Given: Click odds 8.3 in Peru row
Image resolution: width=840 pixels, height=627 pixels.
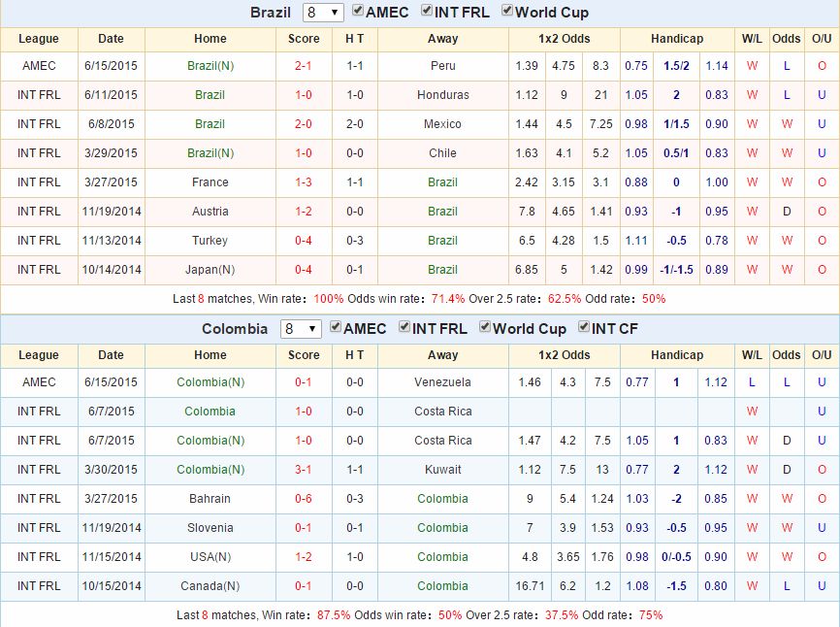Looking at the screenshot, I should point(600,66).
